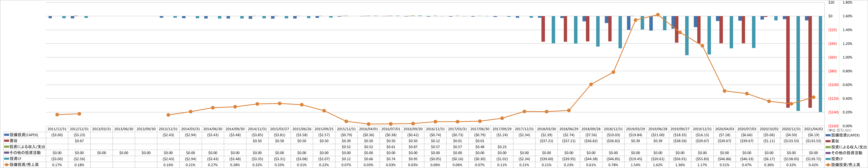
Task: Click the 0.78% ratio cell
Action: (x=613, y=165)
